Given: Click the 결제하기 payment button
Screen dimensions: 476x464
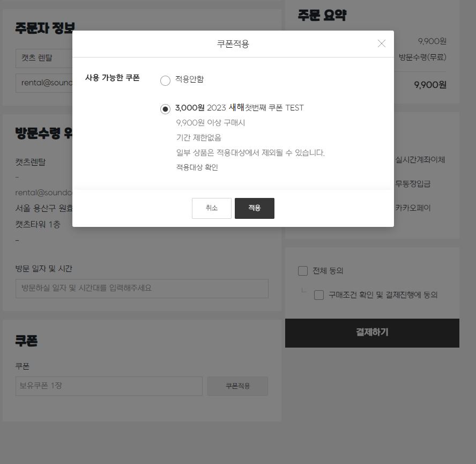Looking at the screenshot, I should coord(372,333).
